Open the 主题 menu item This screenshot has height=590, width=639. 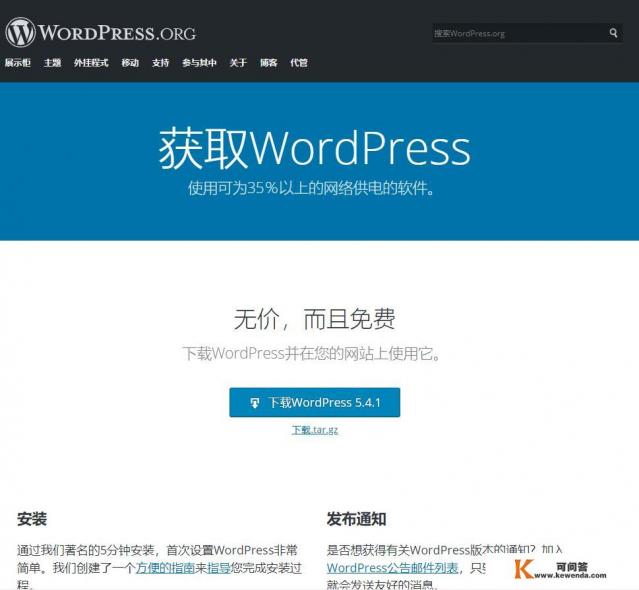tap(53, 63)
